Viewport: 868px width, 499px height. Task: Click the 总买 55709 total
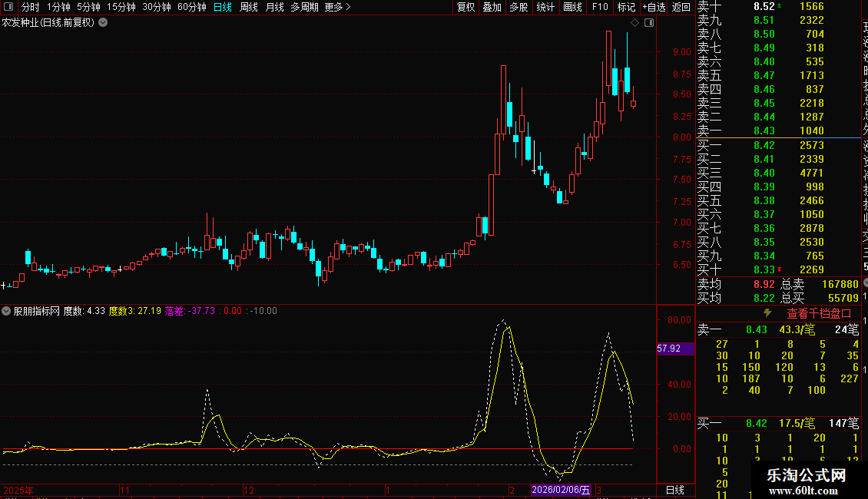point(820,298)
